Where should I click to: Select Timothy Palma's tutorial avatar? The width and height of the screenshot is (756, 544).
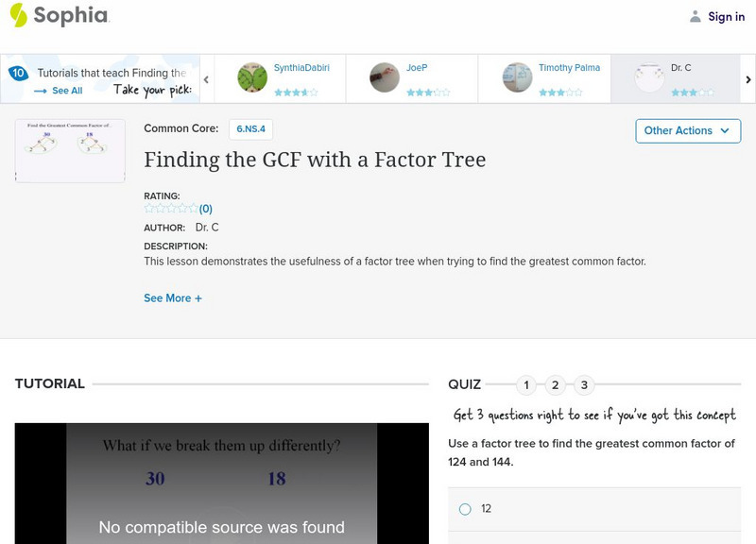coord(517,78)
